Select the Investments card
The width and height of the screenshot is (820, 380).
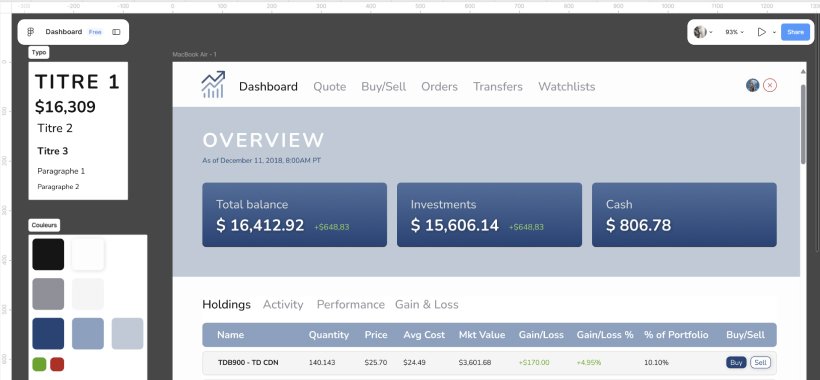click(489, 214)
